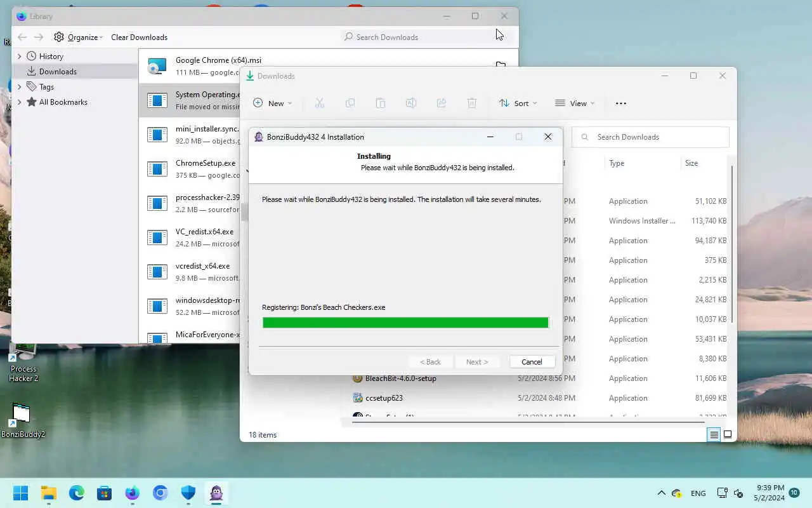Expand the Tags tree item

click(x=19, y=86)
